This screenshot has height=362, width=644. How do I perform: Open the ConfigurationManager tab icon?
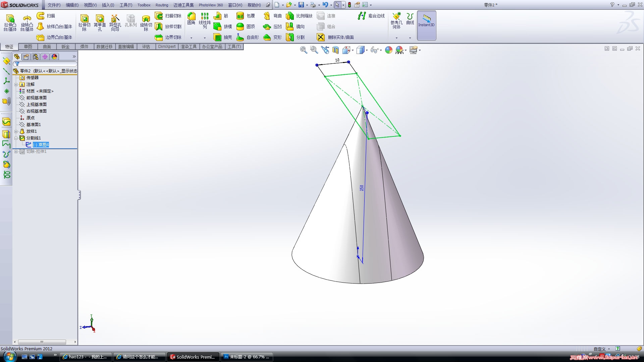(x=36, y=57)
